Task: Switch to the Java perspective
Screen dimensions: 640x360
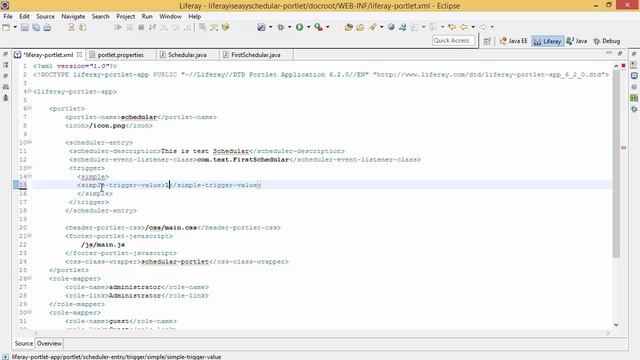Action: tap(577, 41)
